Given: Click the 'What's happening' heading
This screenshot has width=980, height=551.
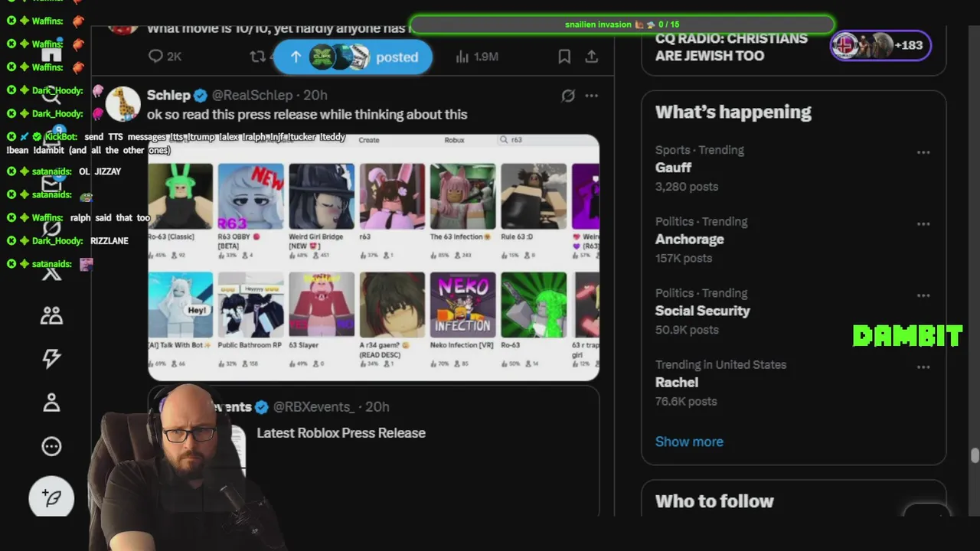Looking at the screenshot, I should click(733, 112).
